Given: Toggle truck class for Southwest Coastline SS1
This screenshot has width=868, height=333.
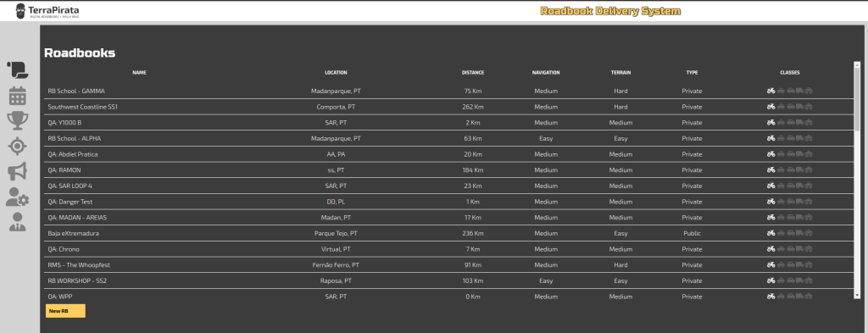Looking at the screenshot, I should coord(800,107).
